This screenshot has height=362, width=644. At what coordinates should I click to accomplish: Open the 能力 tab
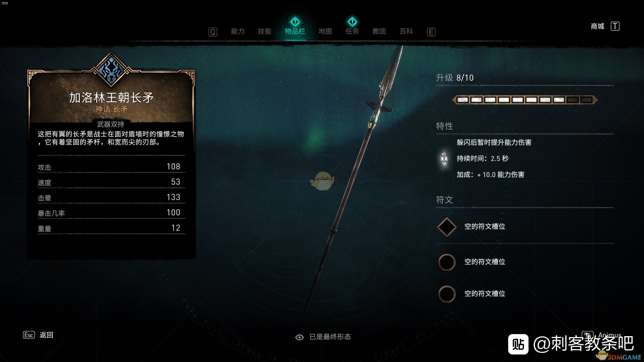pos(238,31)
